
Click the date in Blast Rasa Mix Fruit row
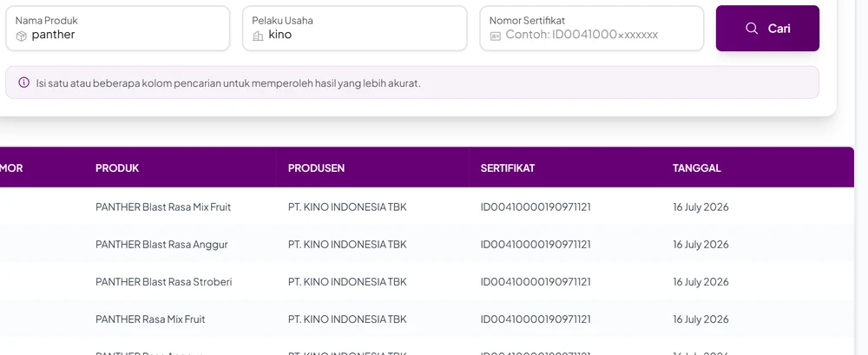pos(700,207)
